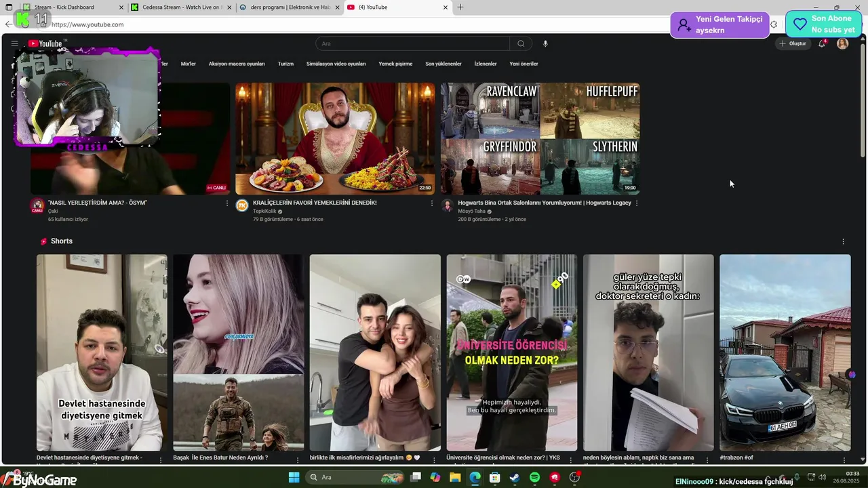This screenshot has width=868, height=488.
Task: Open options menu for Hogwarts video
Action: [637, 203]
